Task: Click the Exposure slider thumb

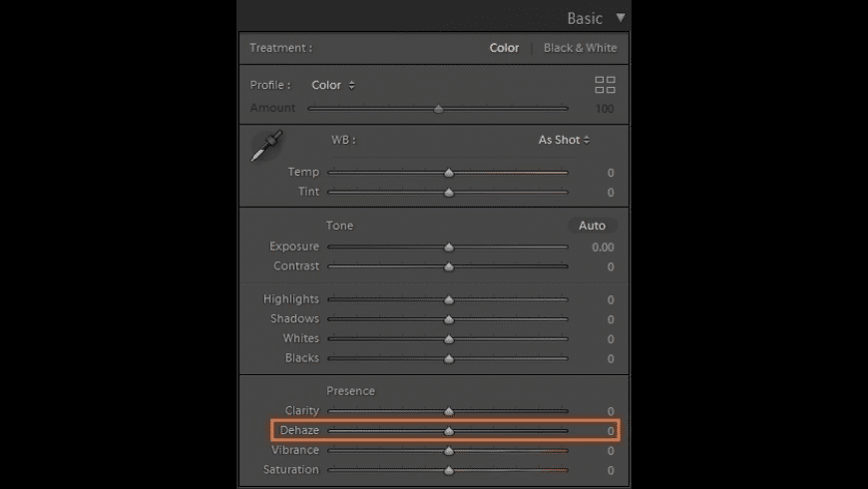Action: pyautogui.click(x=449, y=247)
